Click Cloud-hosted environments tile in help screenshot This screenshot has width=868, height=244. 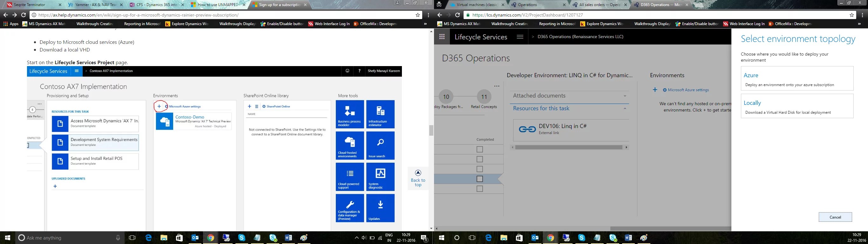point(350,146)
